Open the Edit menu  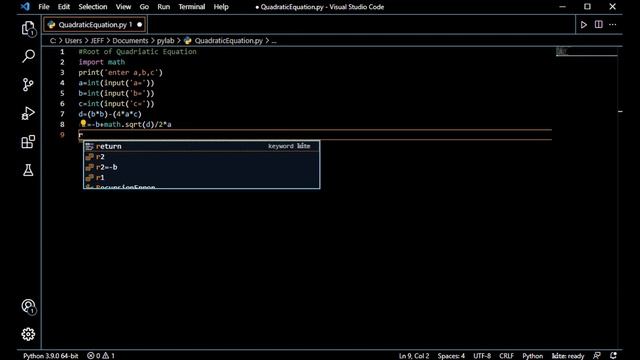(64, 7)
